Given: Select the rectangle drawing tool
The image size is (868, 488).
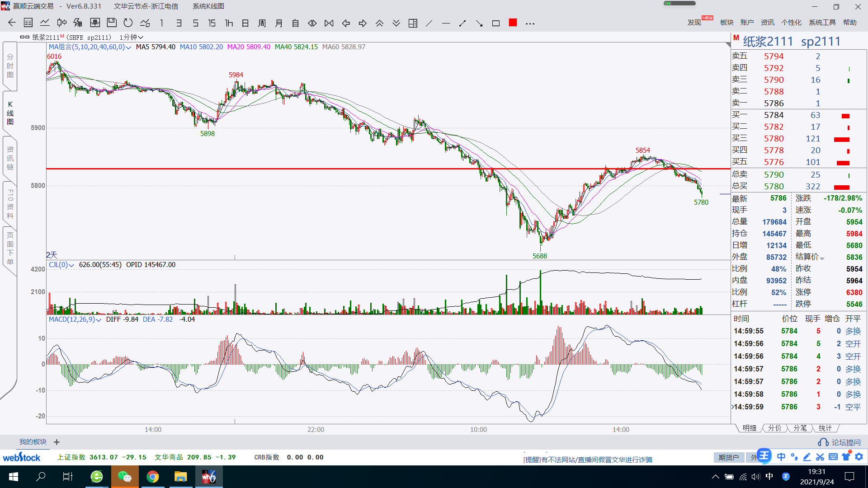Looking at the screenshot, I should click(496, 23).
